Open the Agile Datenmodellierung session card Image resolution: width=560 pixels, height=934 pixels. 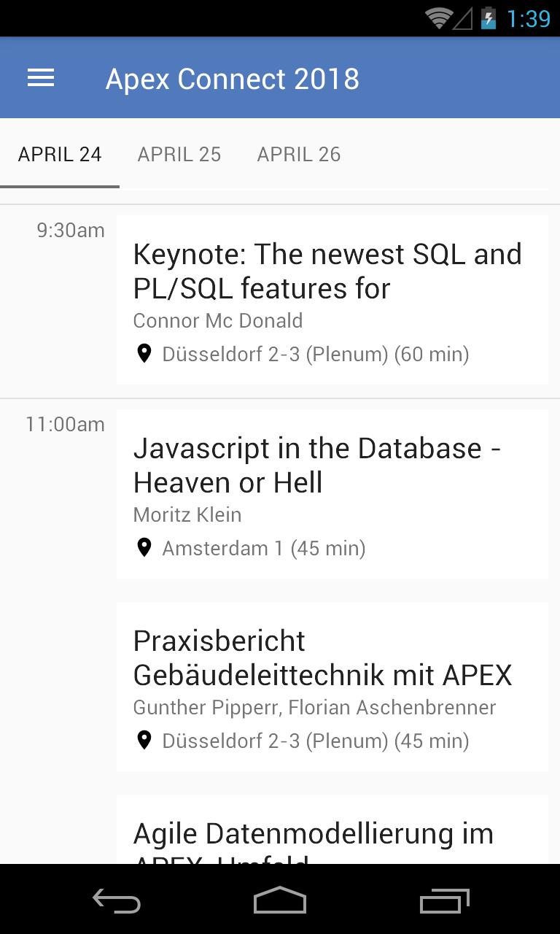(x=332, y=832)
